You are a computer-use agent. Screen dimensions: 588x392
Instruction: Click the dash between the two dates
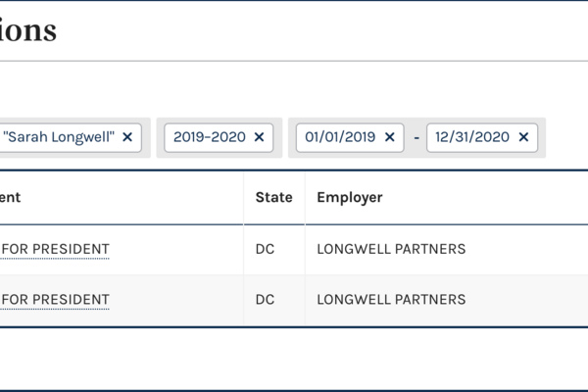click(416, 138)
